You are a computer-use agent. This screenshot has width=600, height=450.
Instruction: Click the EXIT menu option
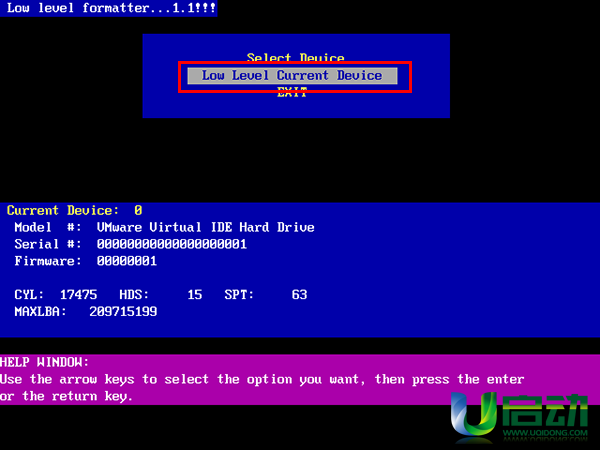click(292, 92)
